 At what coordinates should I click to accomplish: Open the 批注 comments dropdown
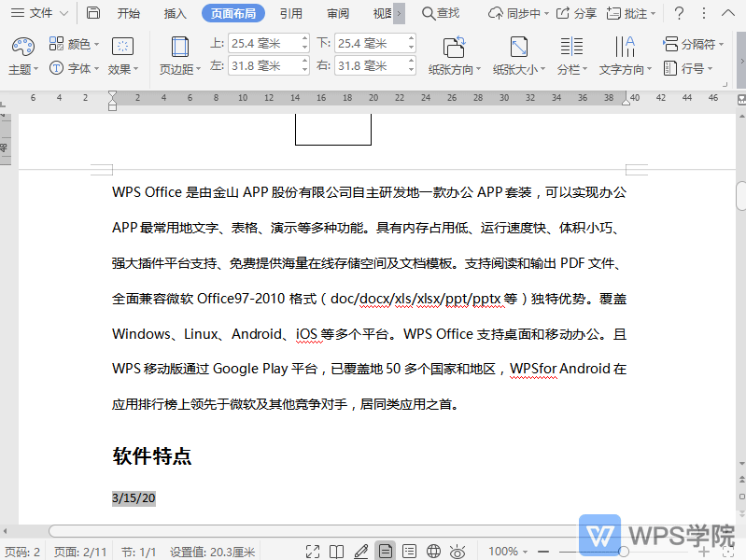(x=631, y=13)
